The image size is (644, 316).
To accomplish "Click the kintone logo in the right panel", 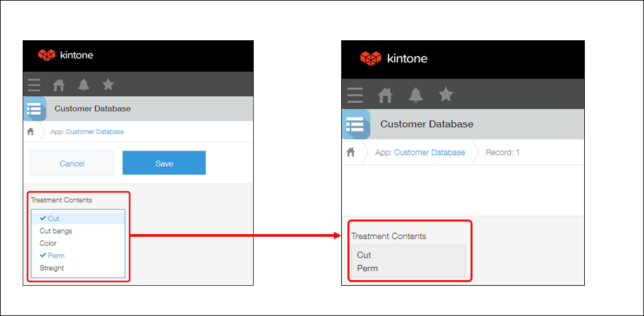I will tap(393, 59).
